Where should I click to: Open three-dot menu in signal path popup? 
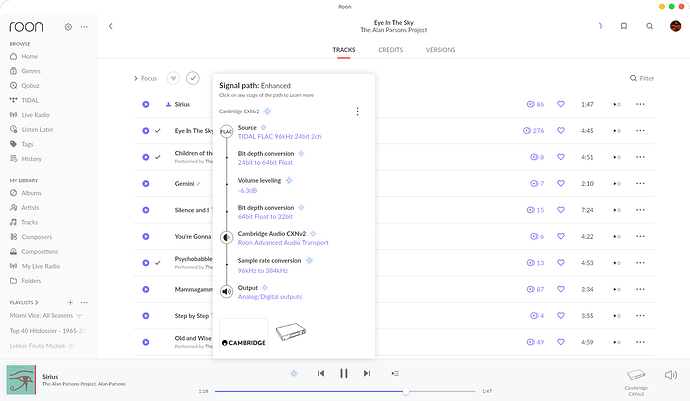tap(357, 111)
